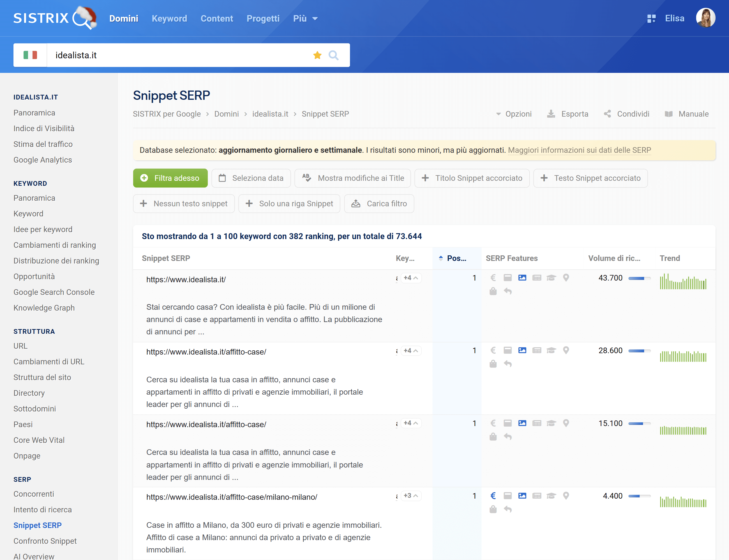This screenshot has height=560, width=729.
Task: Switch to the Keyword navigation menu
Action: 169,18
